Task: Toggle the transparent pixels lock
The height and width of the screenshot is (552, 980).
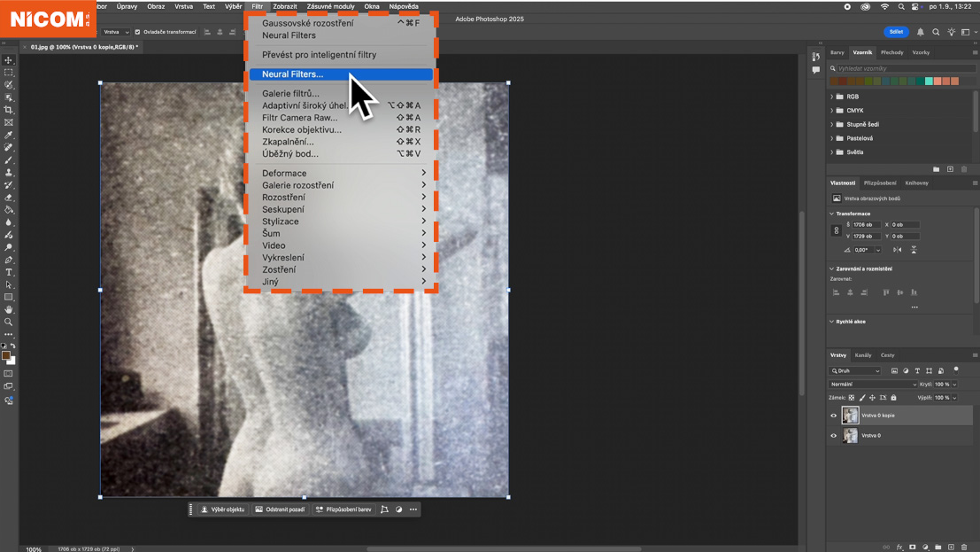Action: [853, 397]
